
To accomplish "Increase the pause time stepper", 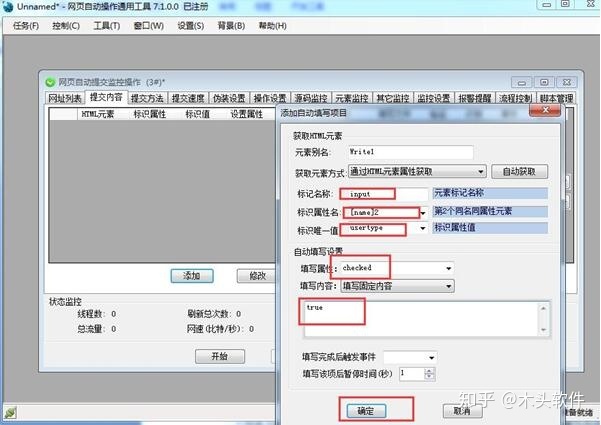I will (430, 371).
